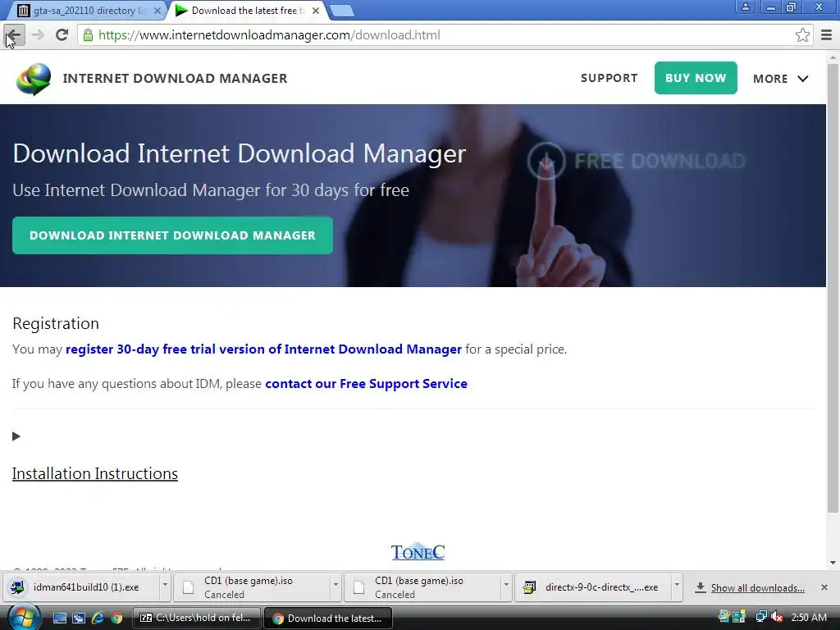840x630 pixels.
Task: Bookmark this page with the star icon
Action: tap(802, 35)
